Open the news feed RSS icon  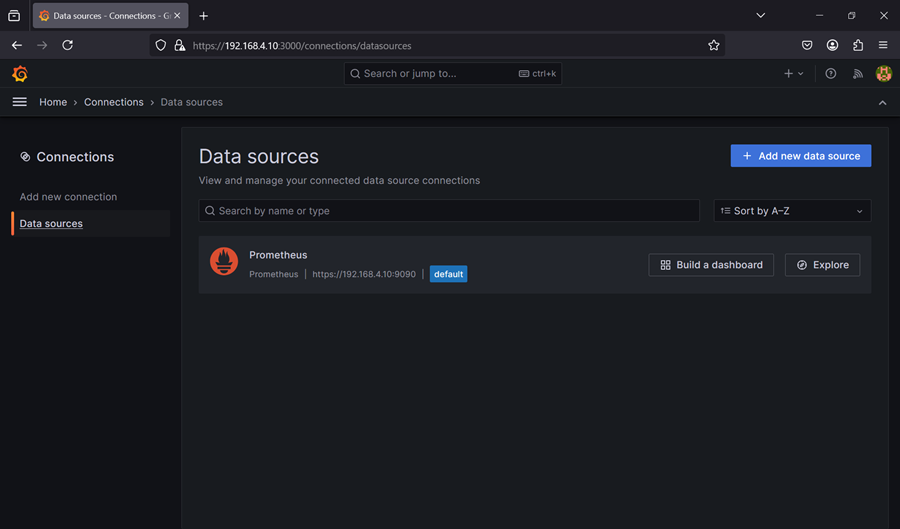coord(858,73)
